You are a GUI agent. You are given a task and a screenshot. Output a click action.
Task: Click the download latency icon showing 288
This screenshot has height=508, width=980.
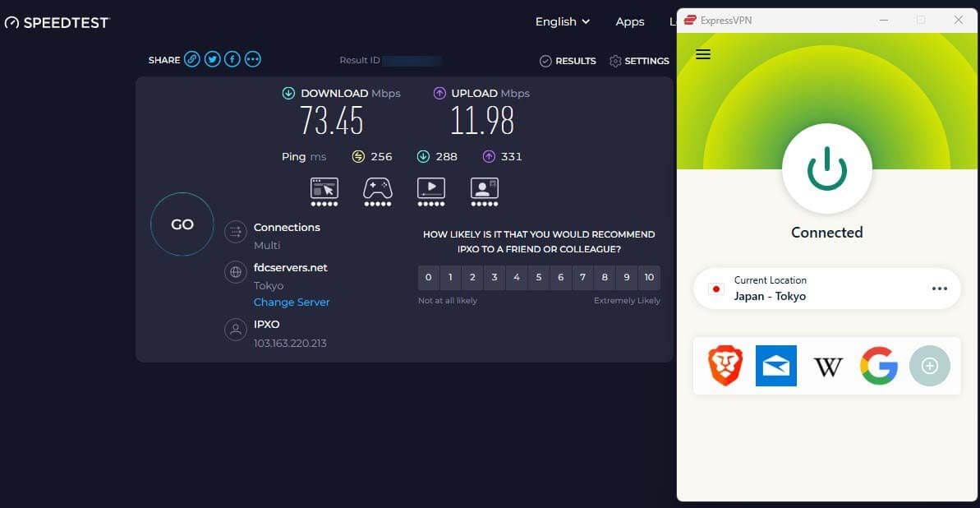coord(423,156)
